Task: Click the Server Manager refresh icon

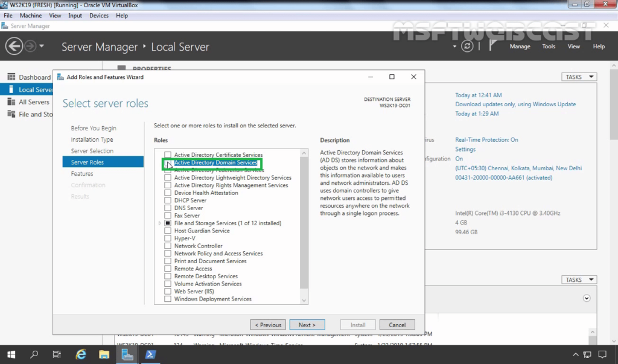Action: pos(467,46)
